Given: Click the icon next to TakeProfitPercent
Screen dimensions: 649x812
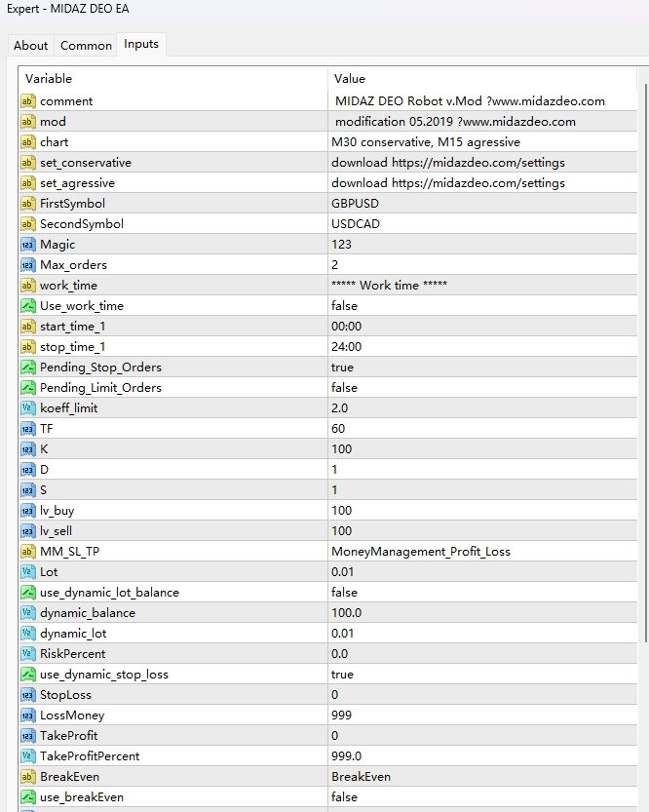Looking at the screenshot, I should (x=28, y=756).
